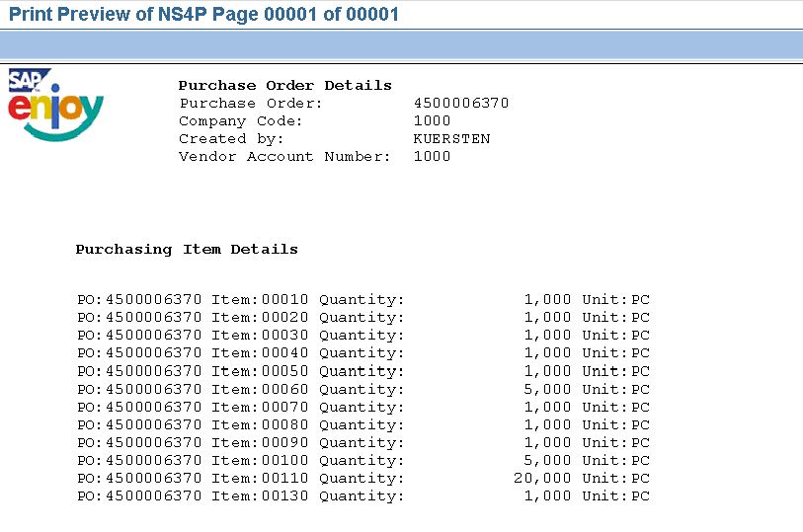Click the Company Code value 1000
The image size is (803, 532).
tap(432, 121)
